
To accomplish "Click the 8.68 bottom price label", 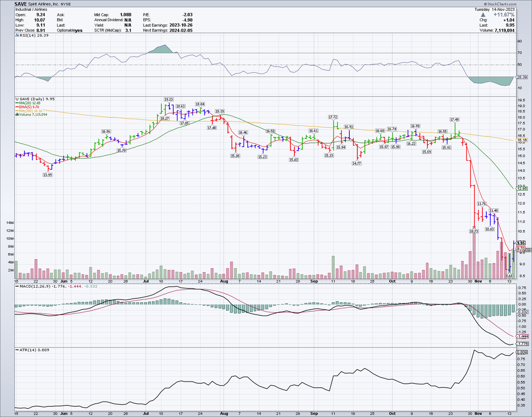I will (x=509, y=276).
